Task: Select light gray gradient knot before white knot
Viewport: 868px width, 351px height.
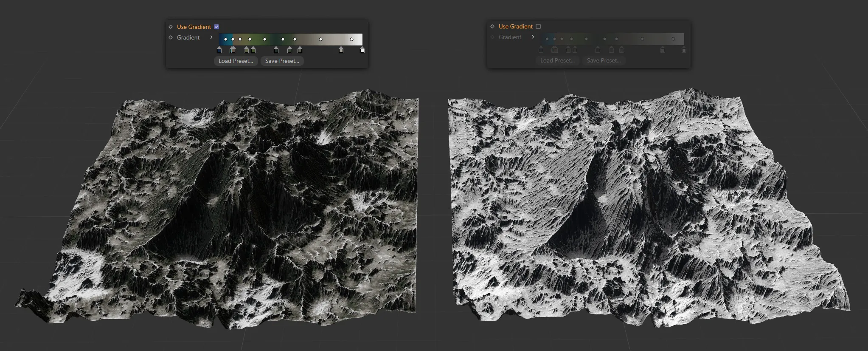Action: [x=341, y=50]
